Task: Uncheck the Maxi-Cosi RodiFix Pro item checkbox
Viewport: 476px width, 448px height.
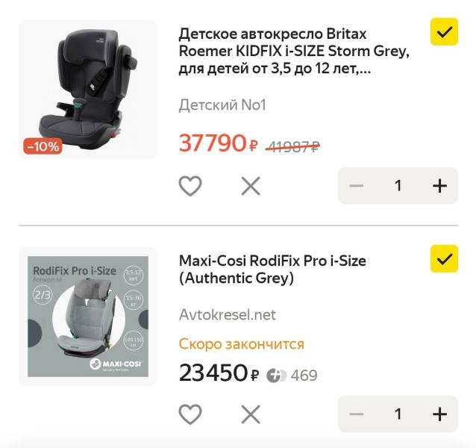Action: pyautogui.click(x=444, y=259)
